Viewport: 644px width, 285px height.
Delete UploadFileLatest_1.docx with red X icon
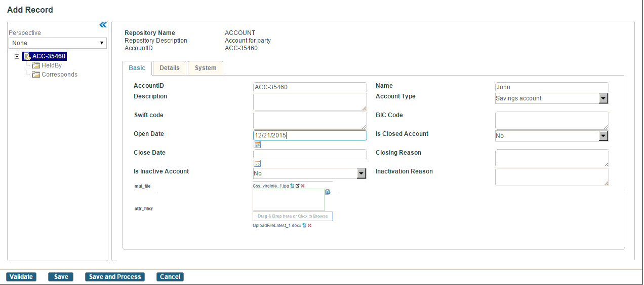(x=309, y=225)
